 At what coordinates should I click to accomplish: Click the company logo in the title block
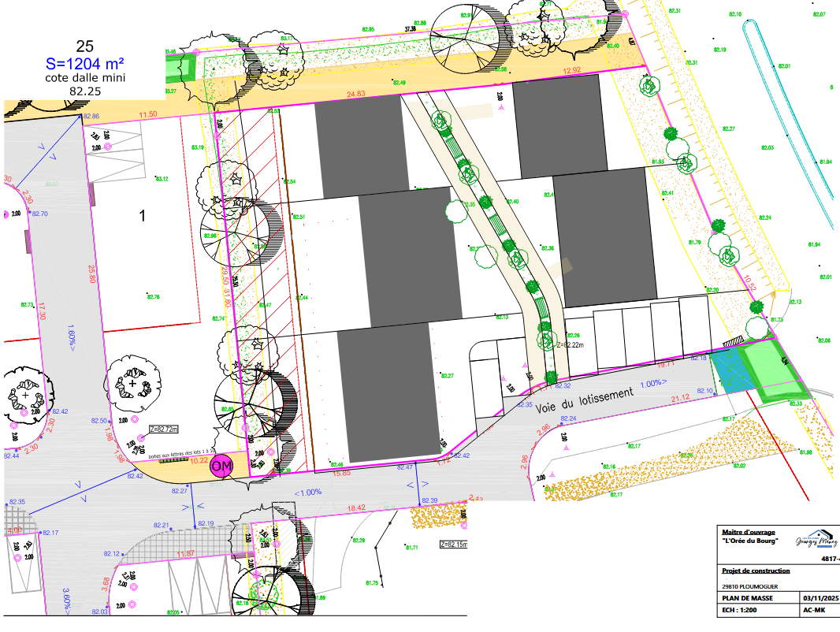(x=816, y=543)
